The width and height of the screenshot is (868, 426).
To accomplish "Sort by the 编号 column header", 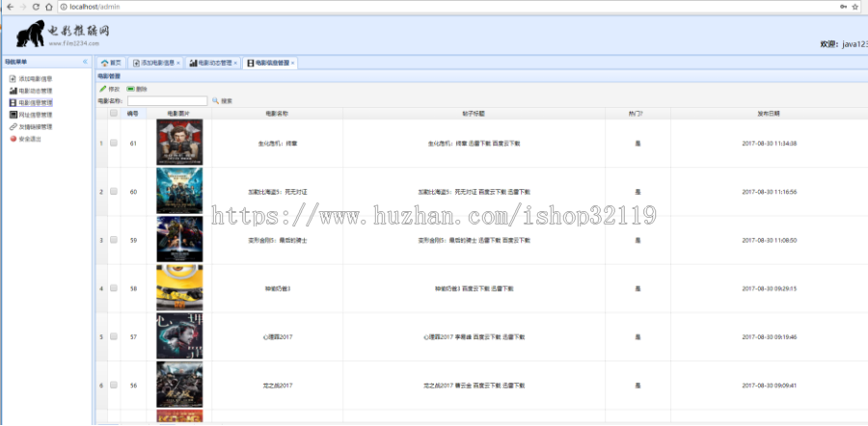I will [x=133, y=114].
